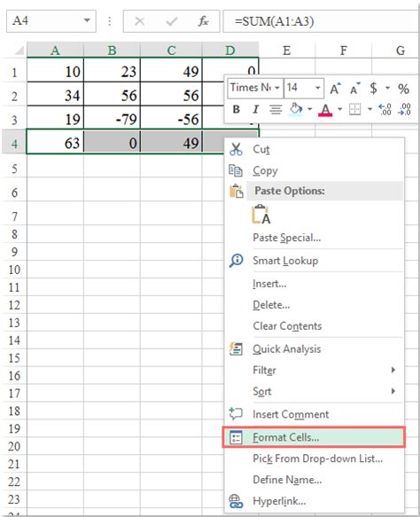Increase decimal places in mini toolbar
Screen dimensions: 420x517
385,109
